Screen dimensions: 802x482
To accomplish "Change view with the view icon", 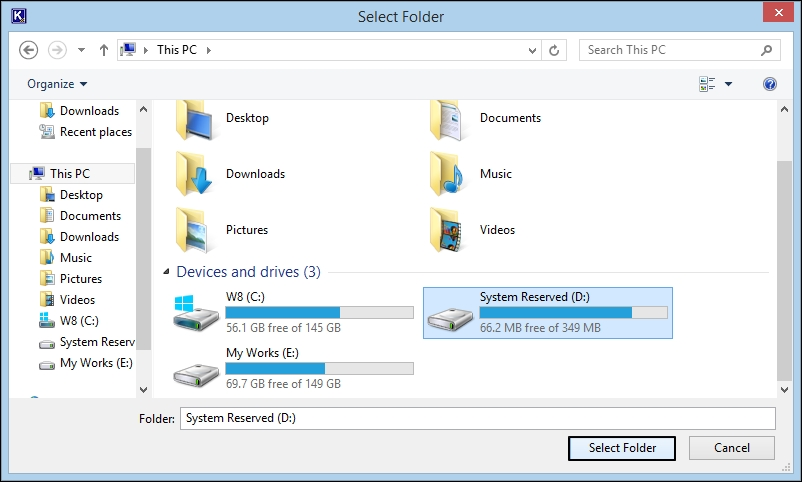I will [x=707, y=84].
